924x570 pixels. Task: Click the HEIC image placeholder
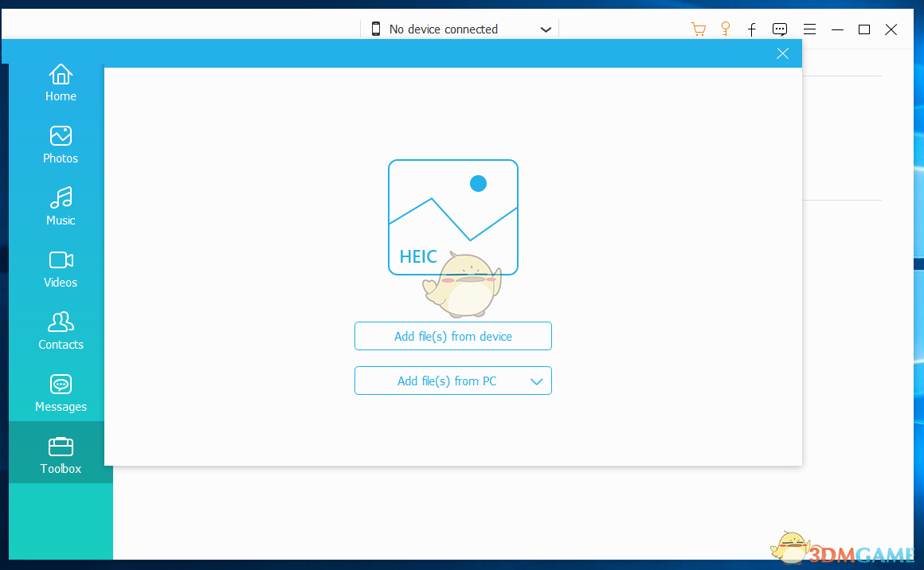click(x=453, y=217)
